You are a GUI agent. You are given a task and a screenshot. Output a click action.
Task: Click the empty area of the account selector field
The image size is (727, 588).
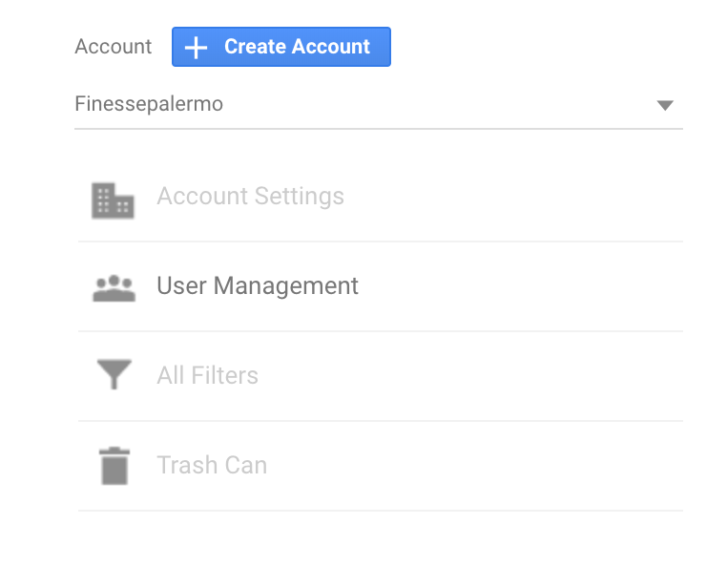click(x=436, y=105)
